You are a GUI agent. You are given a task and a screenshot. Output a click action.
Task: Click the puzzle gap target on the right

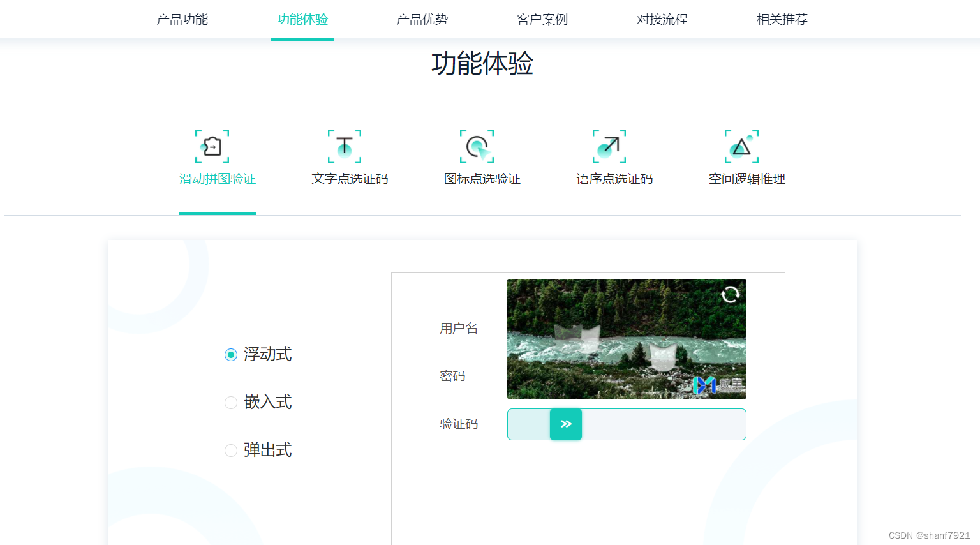pyautogui.click(x=663, y=357)
